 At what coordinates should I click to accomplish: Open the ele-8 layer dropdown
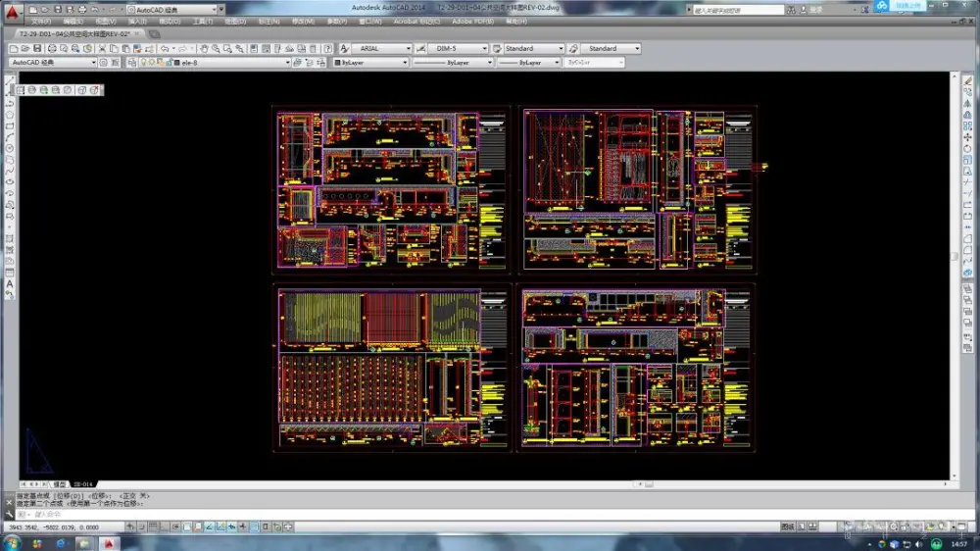coord(288,62)
